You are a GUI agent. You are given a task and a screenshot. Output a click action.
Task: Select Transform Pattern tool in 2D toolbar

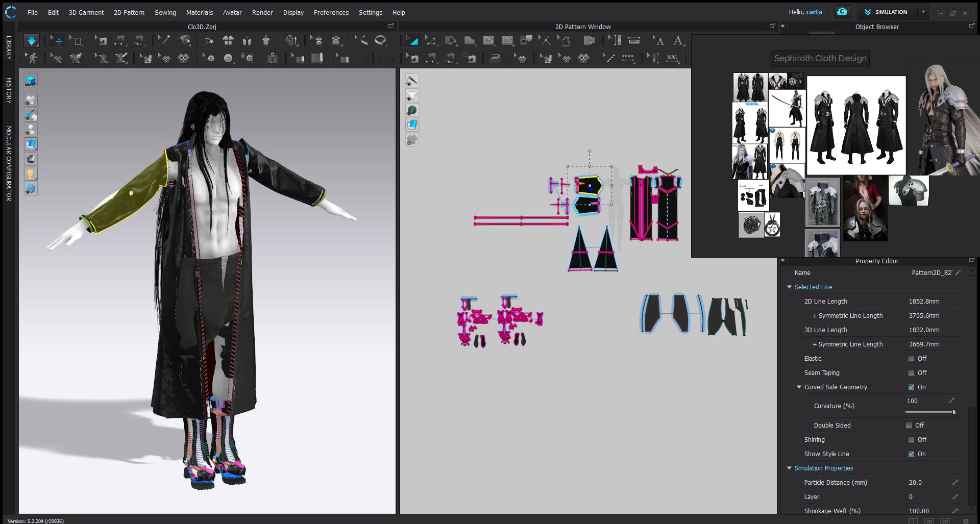pyautogui.click(x=411, y=41)
